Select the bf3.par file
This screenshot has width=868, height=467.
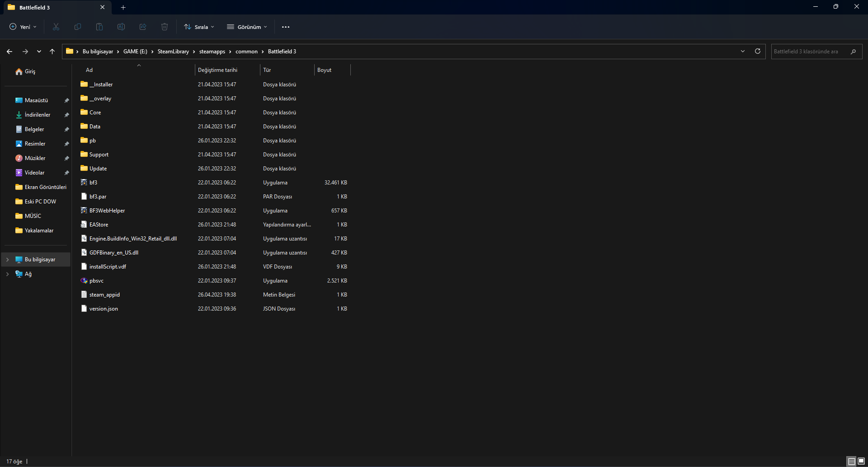click(214, 197)
